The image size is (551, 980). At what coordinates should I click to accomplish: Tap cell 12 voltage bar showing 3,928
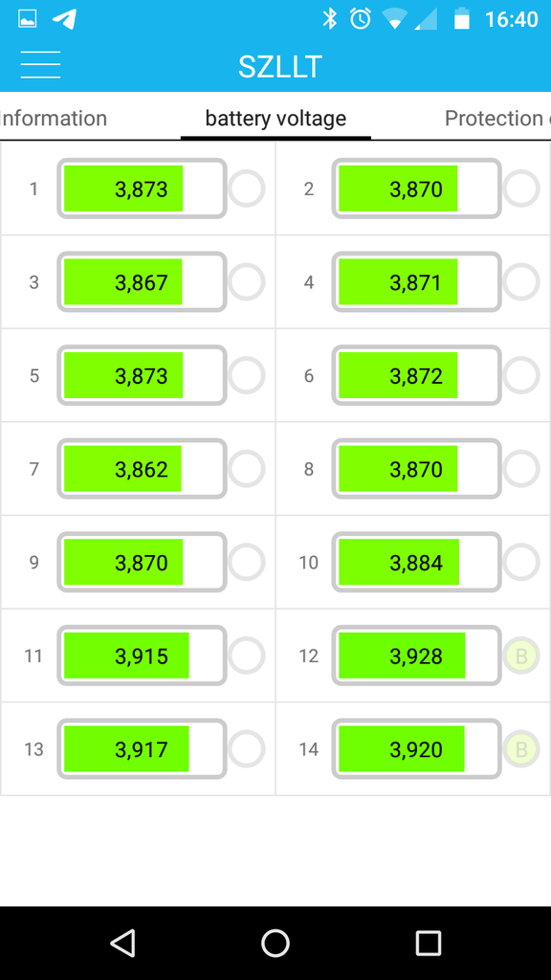coord(417,656)
